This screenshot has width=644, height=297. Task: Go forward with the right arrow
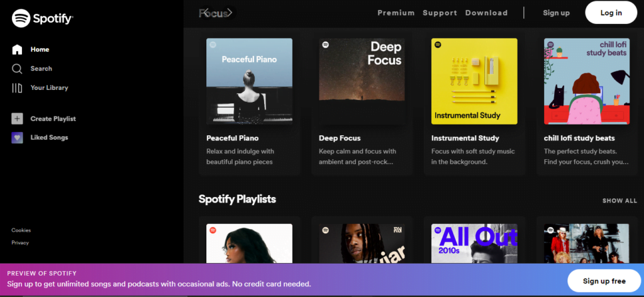230,13
